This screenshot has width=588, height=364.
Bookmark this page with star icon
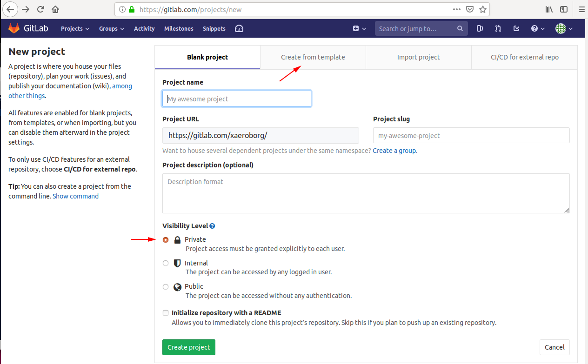click(x=483, y=9)
